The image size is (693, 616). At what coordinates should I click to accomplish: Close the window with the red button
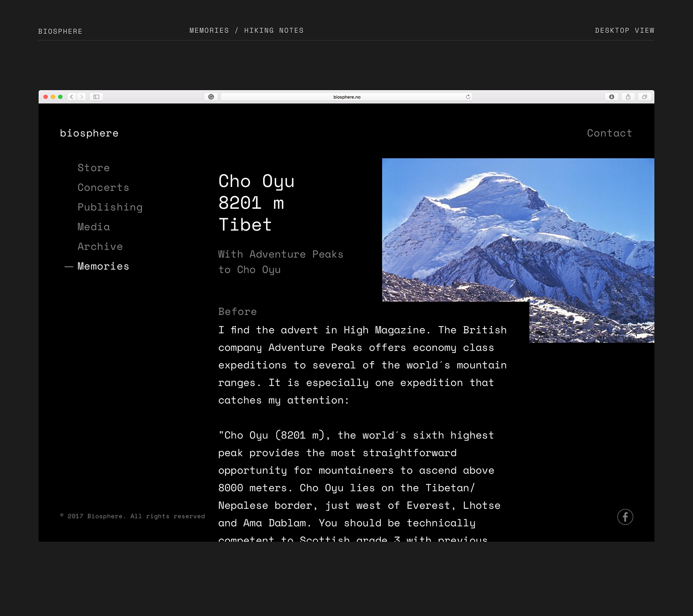(x=45, y=97)
